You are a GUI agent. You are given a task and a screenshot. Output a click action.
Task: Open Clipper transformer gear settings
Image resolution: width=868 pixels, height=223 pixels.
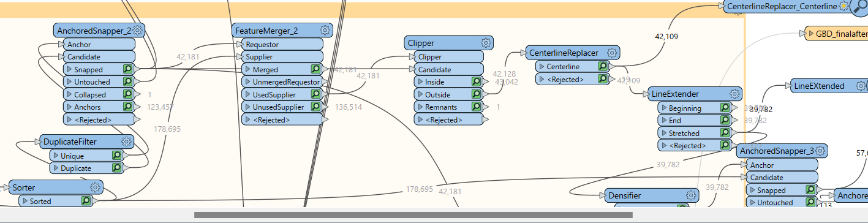[x=486, y=43]
